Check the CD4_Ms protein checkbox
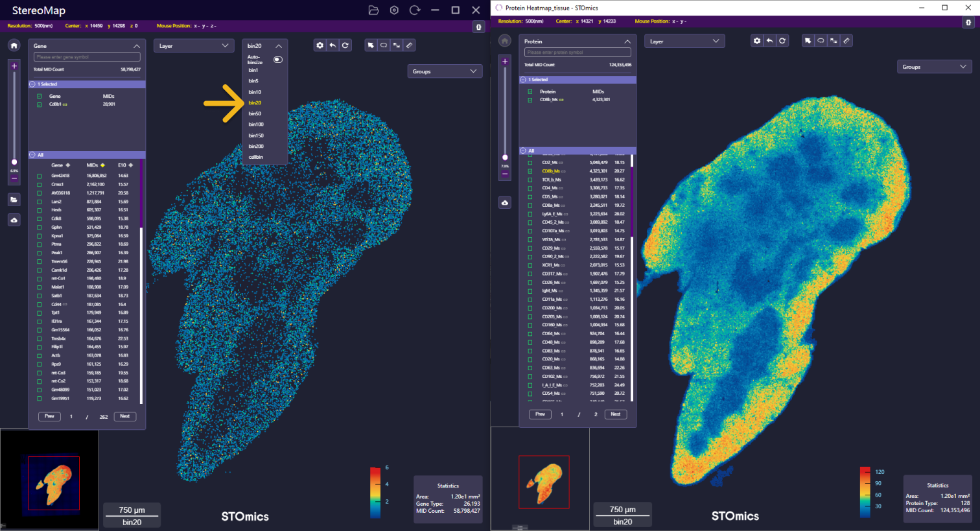Screen dimensions: 980x531 click(530, 188)
